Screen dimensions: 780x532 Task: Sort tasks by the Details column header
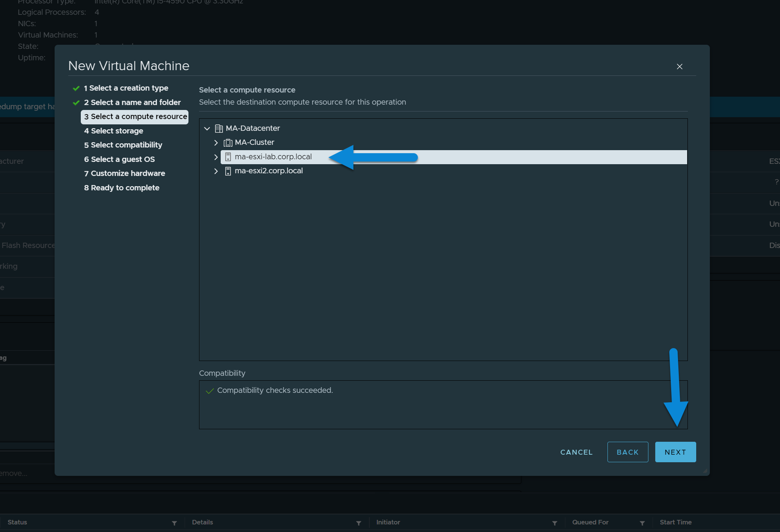click(x=202, y=522)
